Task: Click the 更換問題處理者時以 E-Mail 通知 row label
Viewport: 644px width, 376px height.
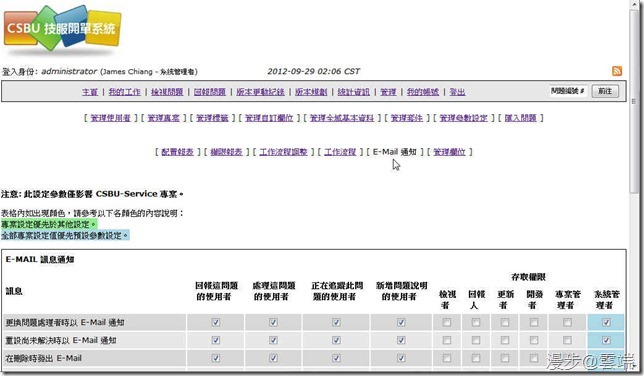Action: [x=65, y=323]
